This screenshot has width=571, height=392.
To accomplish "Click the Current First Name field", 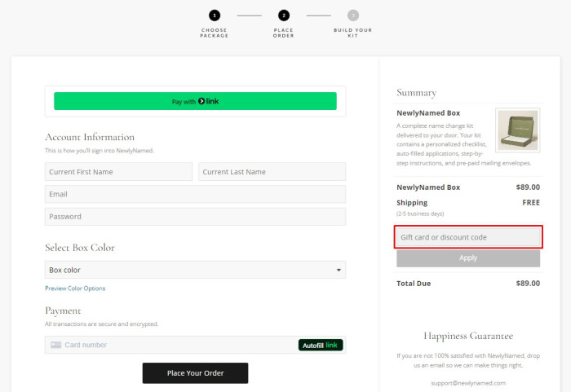I will tap(118, 172).
